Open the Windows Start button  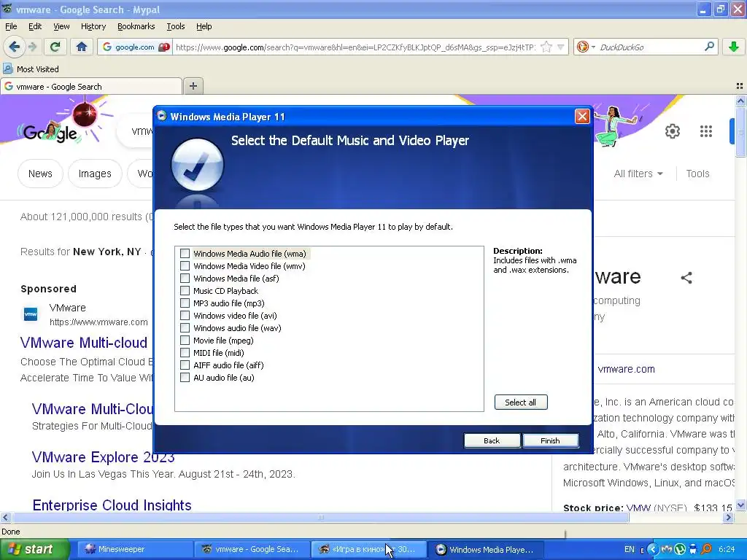[34, 549]
